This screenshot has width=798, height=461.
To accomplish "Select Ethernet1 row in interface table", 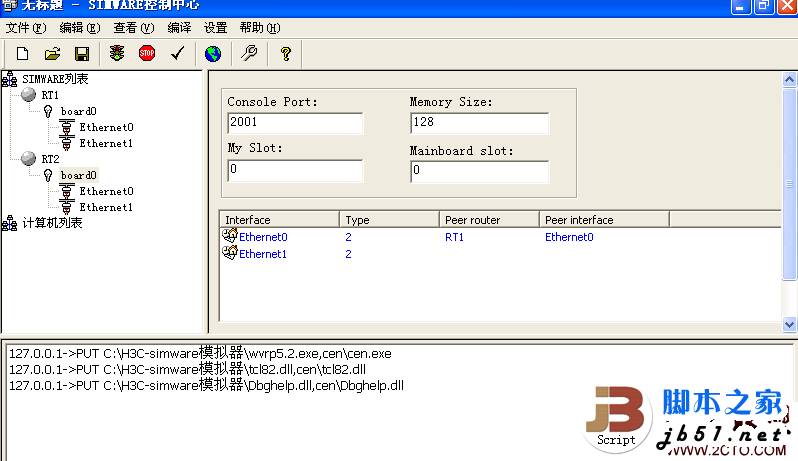I will 500,253.
